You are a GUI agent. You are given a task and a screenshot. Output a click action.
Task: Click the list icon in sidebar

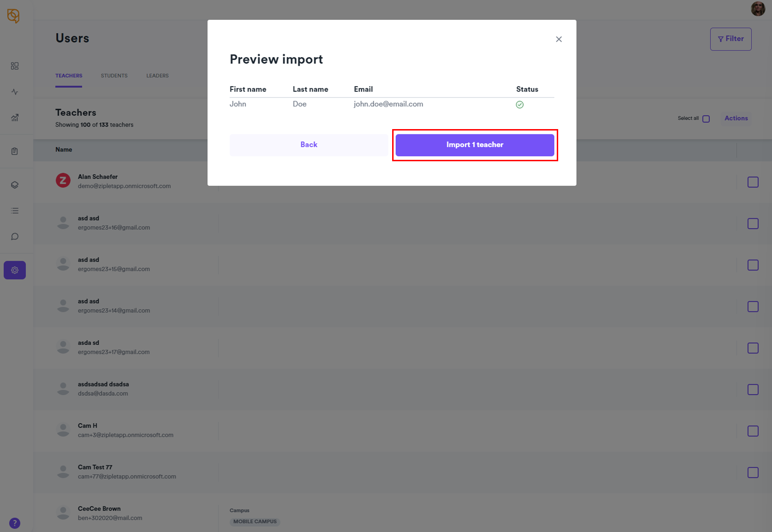coord(15,211)
